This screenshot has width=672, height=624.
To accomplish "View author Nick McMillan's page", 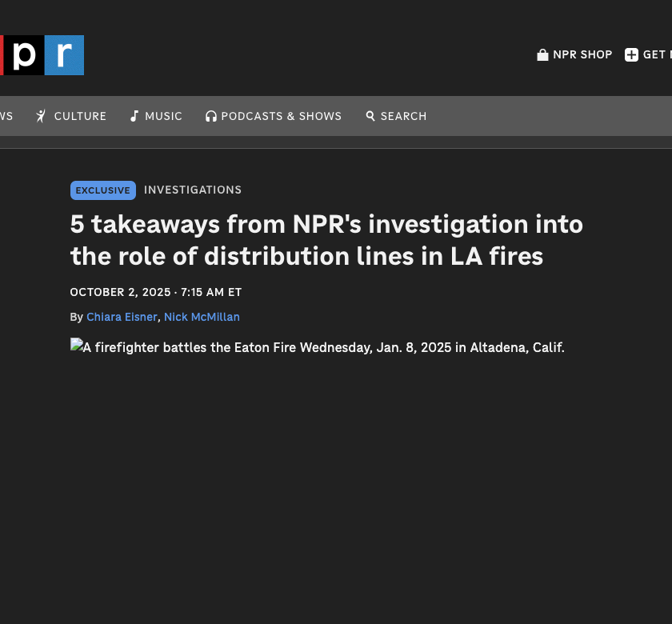I will pyautogui.click(x=202, y=317).
